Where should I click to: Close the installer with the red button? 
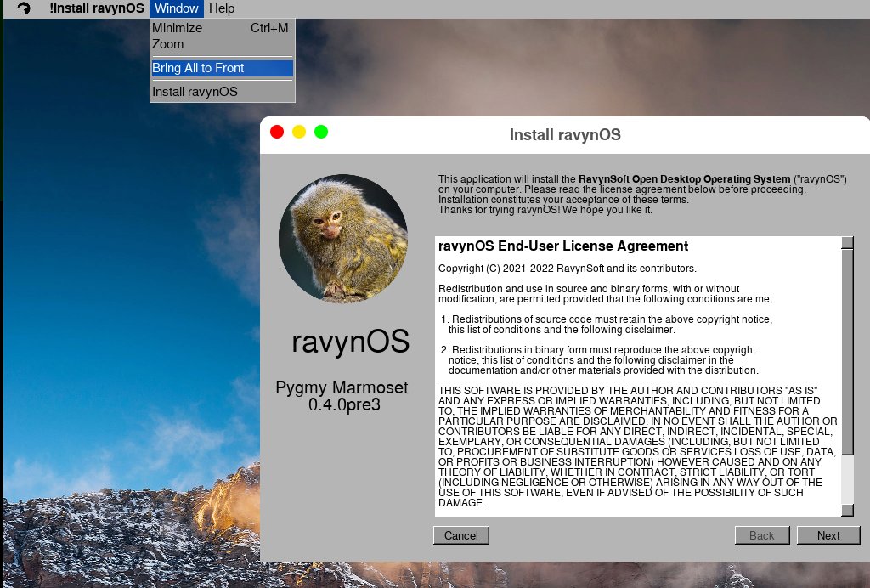(276, 132)
